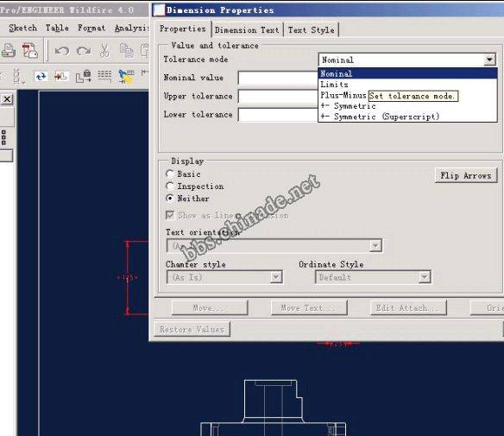Select the Basic display radio button

170,174
